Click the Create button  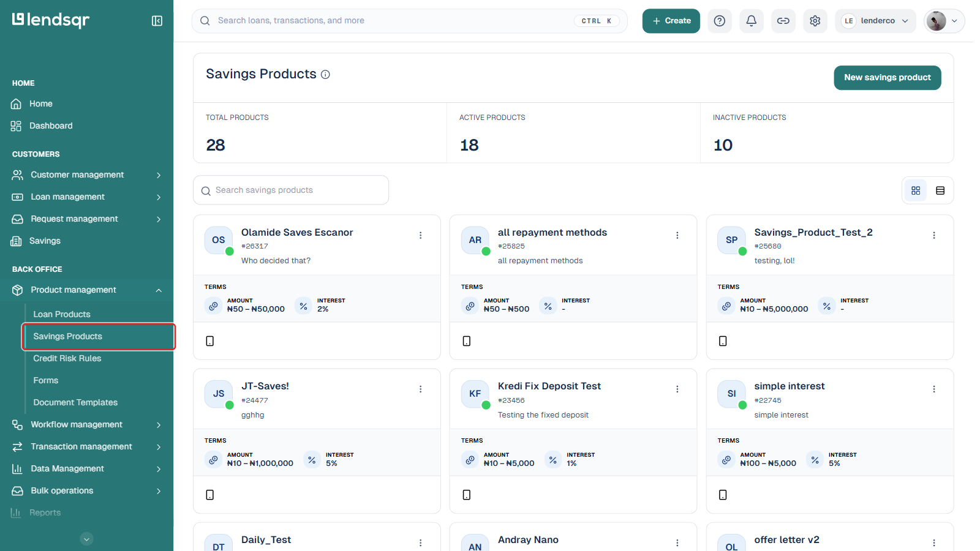point(671,21)
